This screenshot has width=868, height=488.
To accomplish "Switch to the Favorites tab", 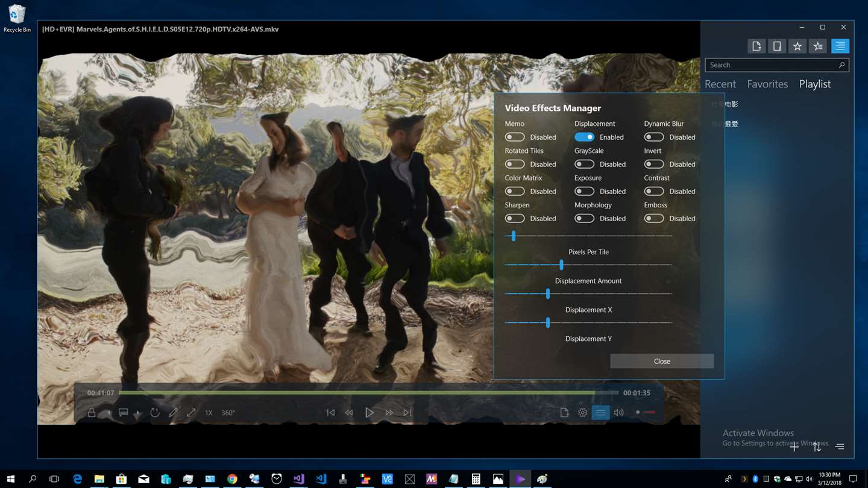I will (x=767, y=84).
